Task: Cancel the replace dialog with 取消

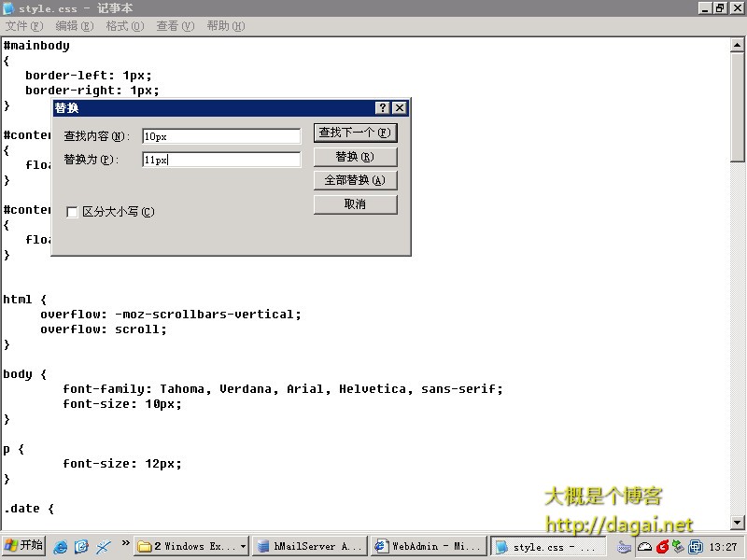Action: pyautogui.click(x=355, y=204)
